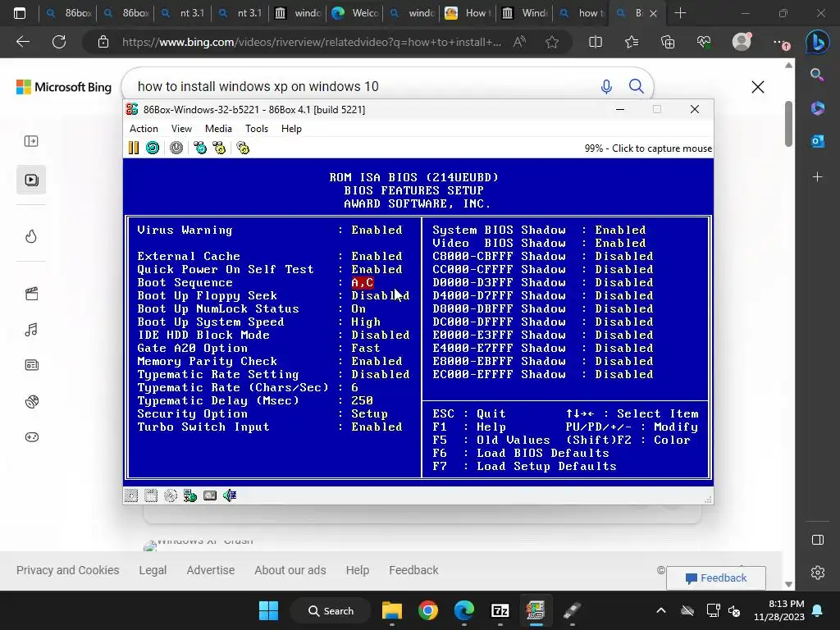Image resolution: width=840 pixels, height=630 pixels.
Task: Click Legal footer link
Action: 153,570
